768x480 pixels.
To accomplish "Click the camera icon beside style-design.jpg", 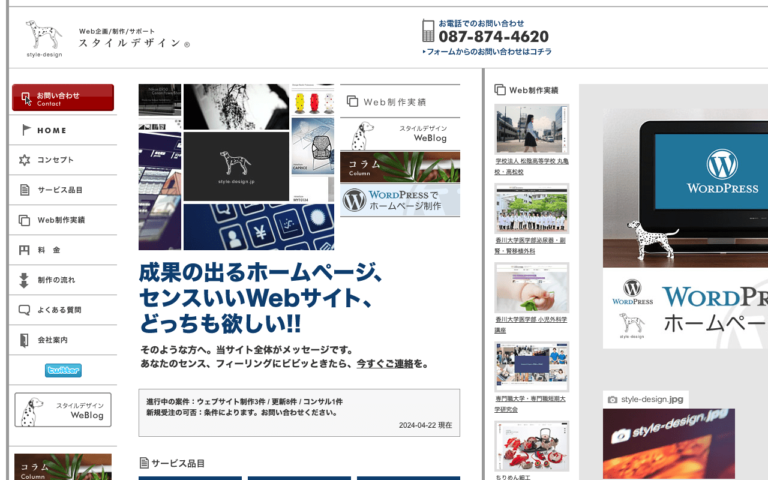I will [612, 400].
